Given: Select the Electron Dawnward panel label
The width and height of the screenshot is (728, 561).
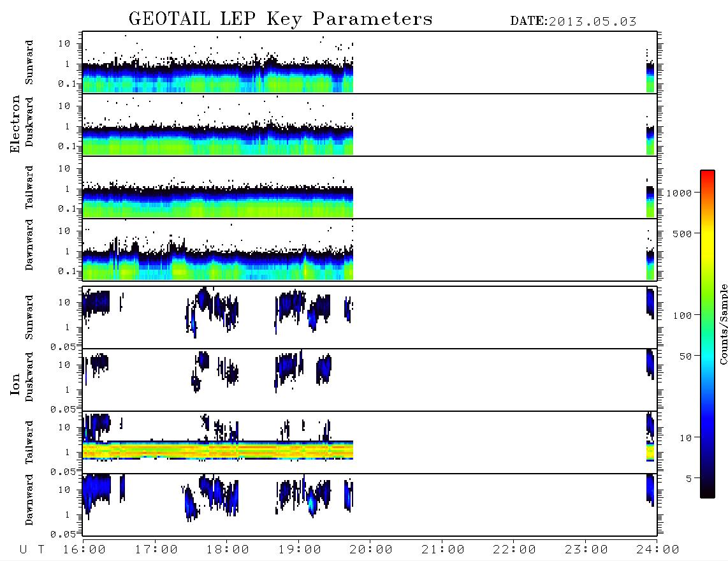Looking at the screenshot, I should (29, 245).
